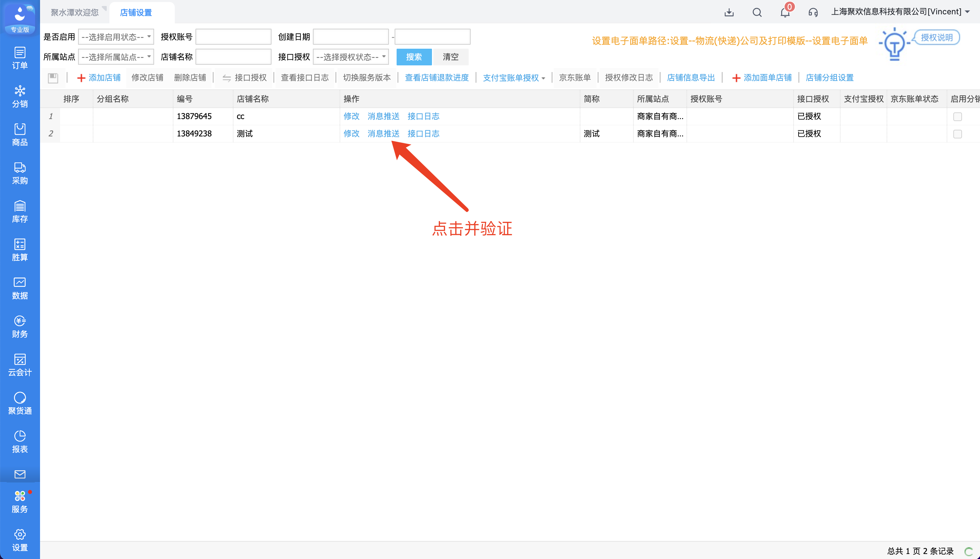The image size is (980, 559).
Task: Click the blue 搜索 button
Action: [x=414, y=57]
